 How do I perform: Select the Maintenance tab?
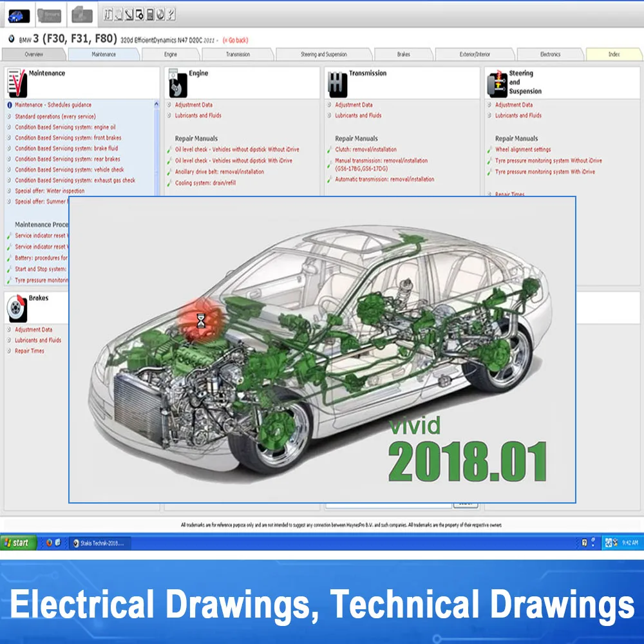[x=104, y=54]
